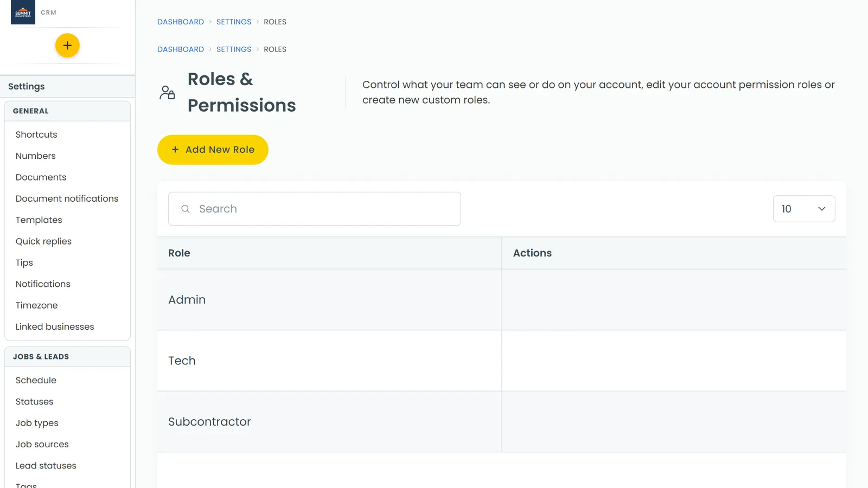The height and width of the screenshot is (488, 868).
Task: Select the Tech role row
Action: (502, 361)
